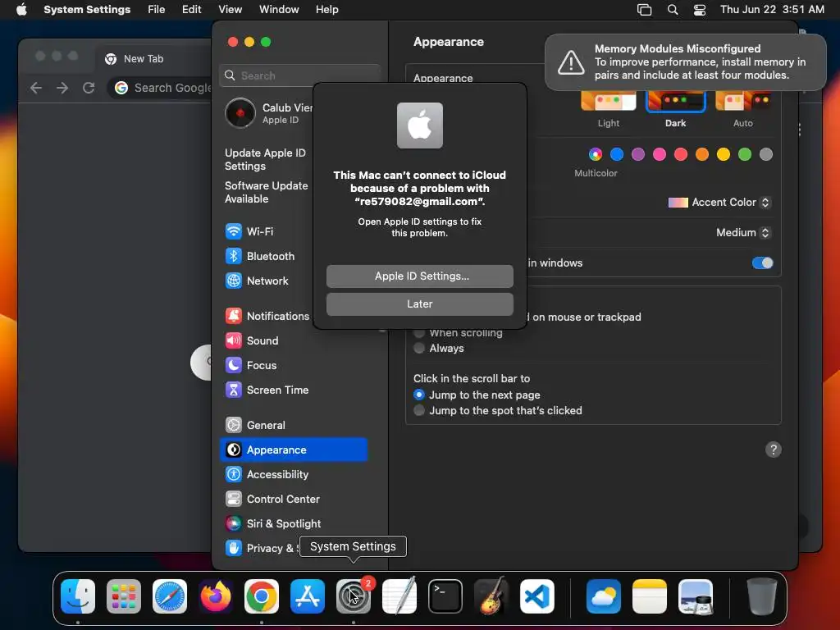This screenshot has width=840, height=630.
Task: Dismiss dialog with Later button
Action: click(420, 304)
